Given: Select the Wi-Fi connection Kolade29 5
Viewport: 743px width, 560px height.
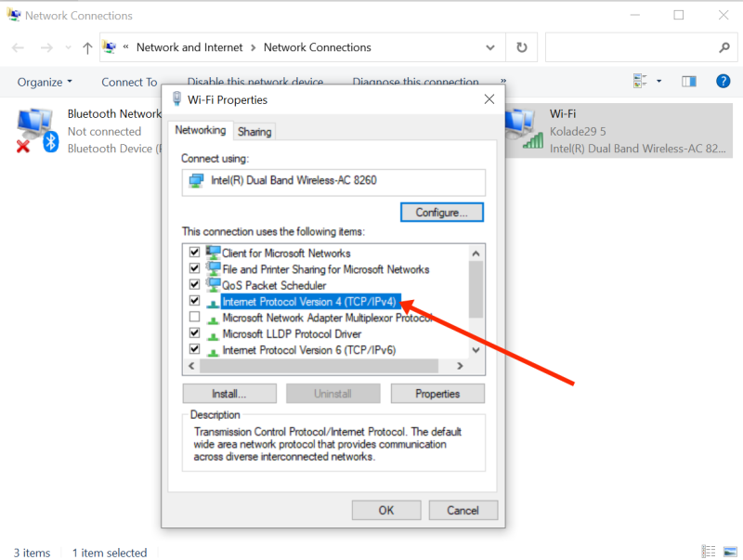Looking at the screenshot, I should tap(619, 131).
